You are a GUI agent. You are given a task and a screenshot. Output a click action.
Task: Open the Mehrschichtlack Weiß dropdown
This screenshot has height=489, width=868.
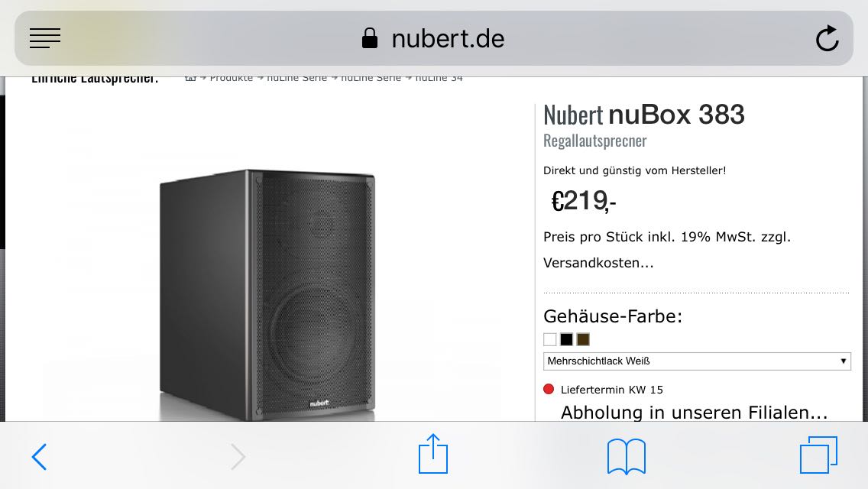point(697,361)
